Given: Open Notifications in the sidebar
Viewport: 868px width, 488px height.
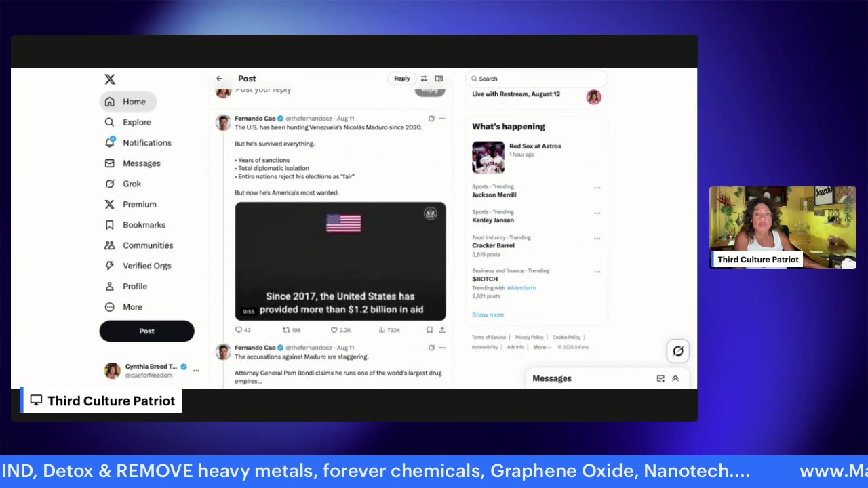Looking at the screenshot, I should [138, 143].
